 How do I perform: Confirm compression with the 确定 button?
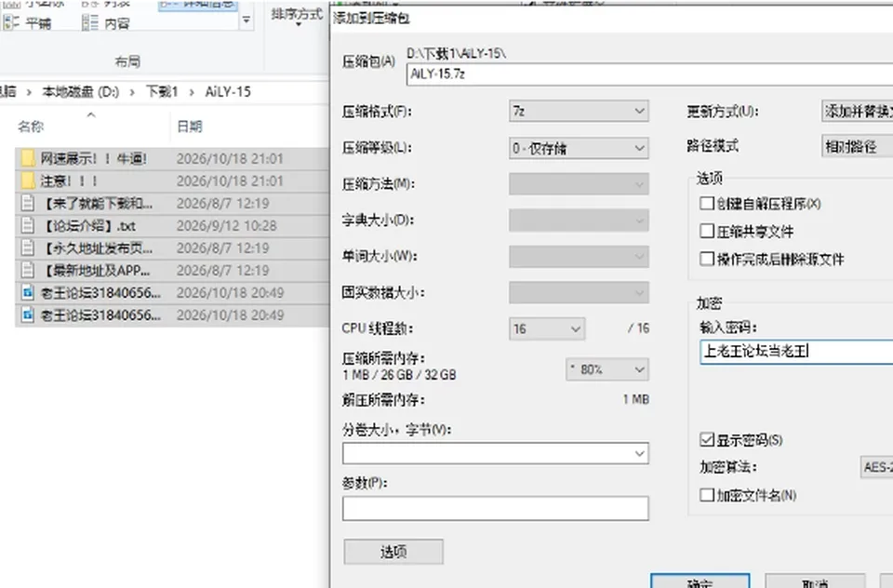[x=700, y=581]
